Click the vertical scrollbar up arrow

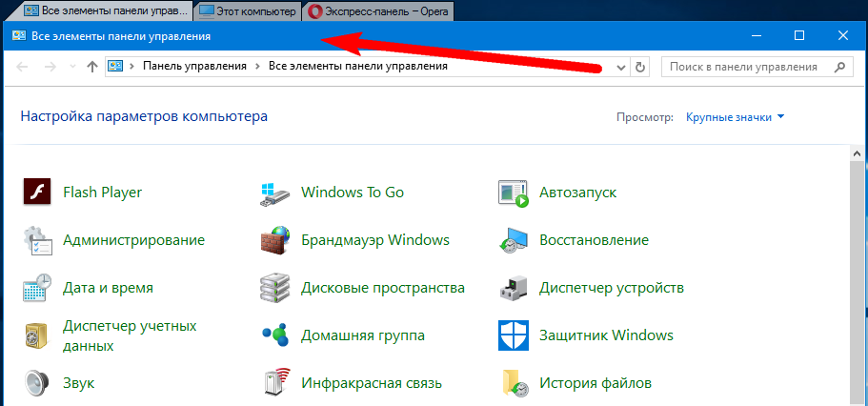pos(858,153)
